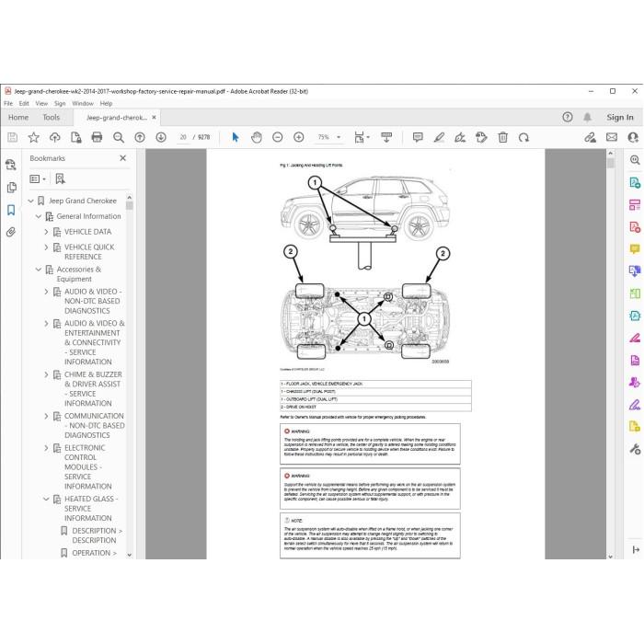Click the Zoom in plus icon
644x644 pixels.
click(x=299, y=137)
